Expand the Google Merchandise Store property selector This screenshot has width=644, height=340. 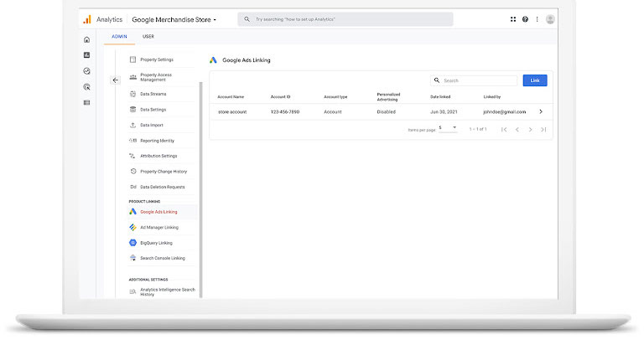[174, 20]
